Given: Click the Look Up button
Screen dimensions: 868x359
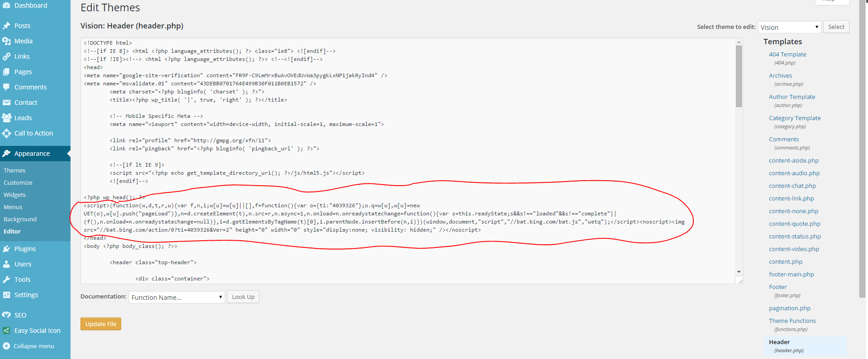Looking at the screenshot, I should tap(243, 297).
